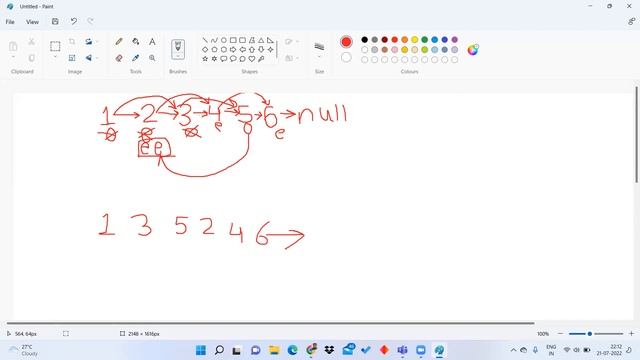Click the Resize and skew icon
This screenshot has width=640, height=360.
point(72,58)
